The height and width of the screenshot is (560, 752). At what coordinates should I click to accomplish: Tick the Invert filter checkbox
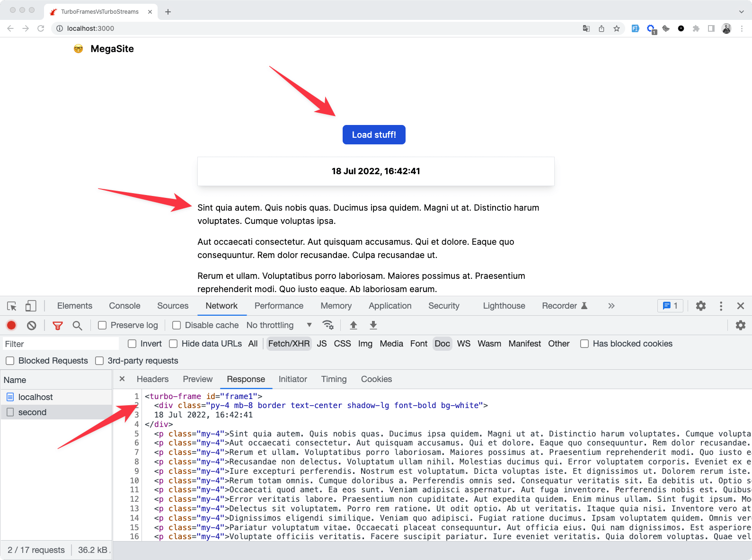(133, 344)
